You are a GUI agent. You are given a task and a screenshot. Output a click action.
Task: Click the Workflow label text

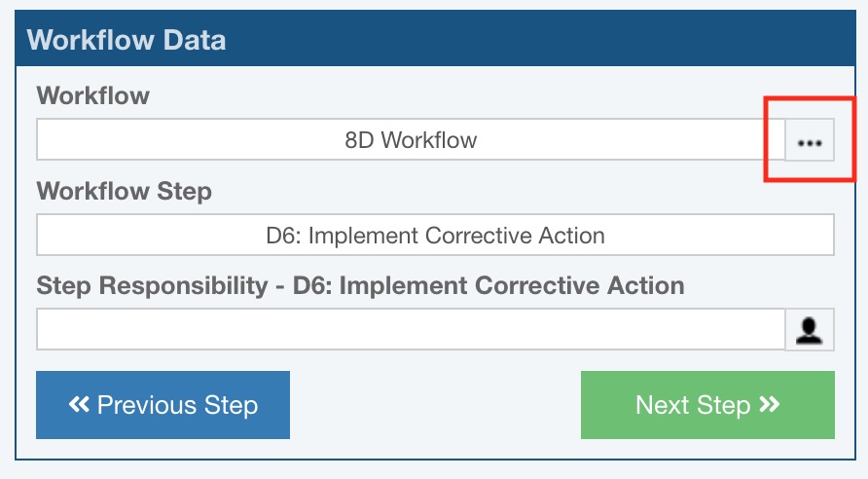(93, 95)
